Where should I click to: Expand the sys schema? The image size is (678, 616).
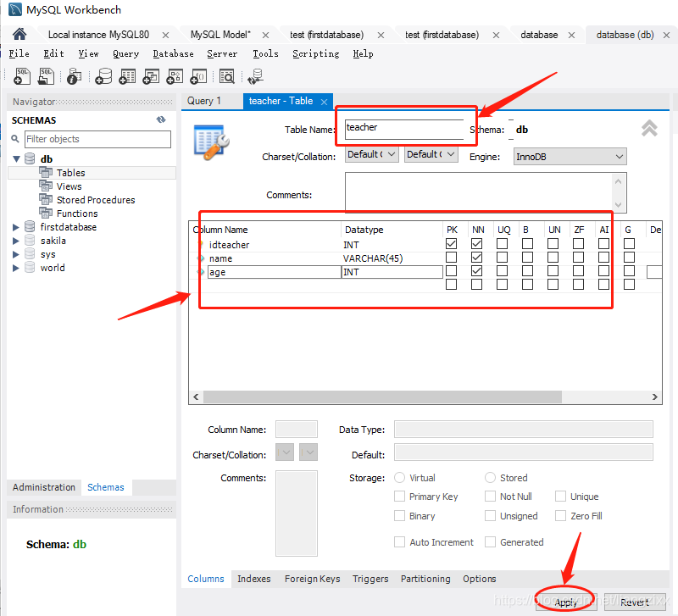(16, 254)
